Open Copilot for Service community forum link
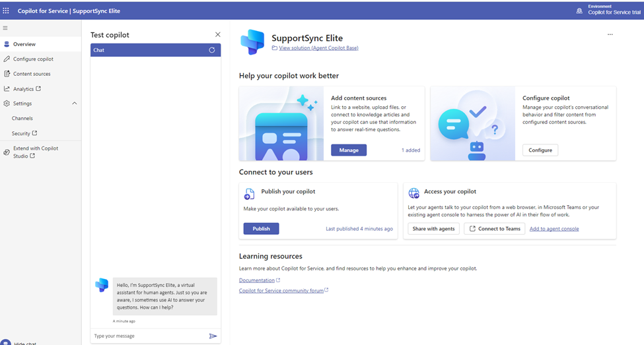 [281, 290]
